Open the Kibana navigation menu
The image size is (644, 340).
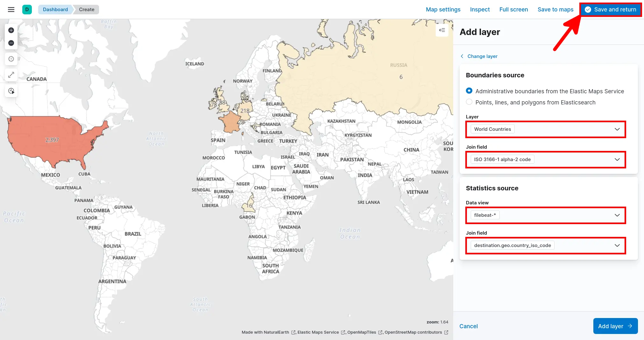11,9
